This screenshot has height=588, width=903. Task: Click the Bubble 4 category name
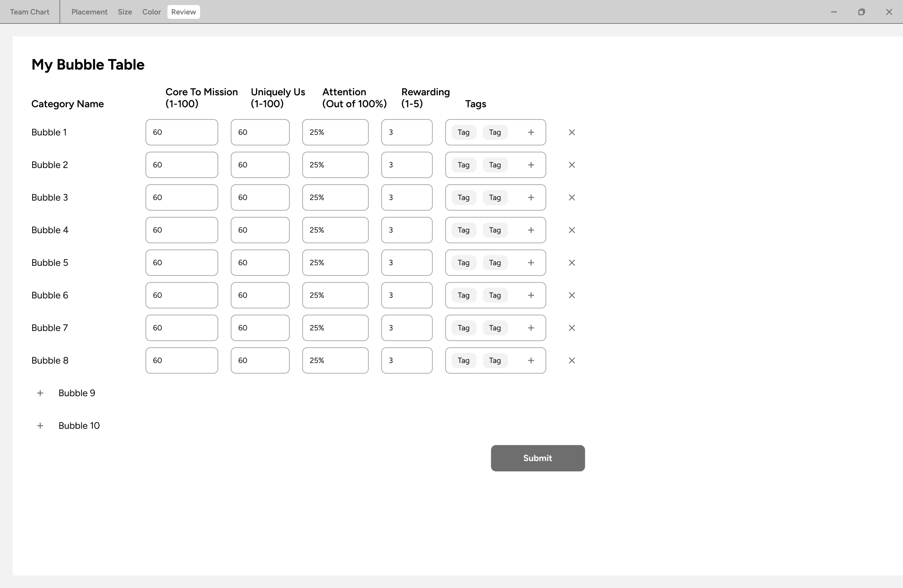(x=50, y=230)
